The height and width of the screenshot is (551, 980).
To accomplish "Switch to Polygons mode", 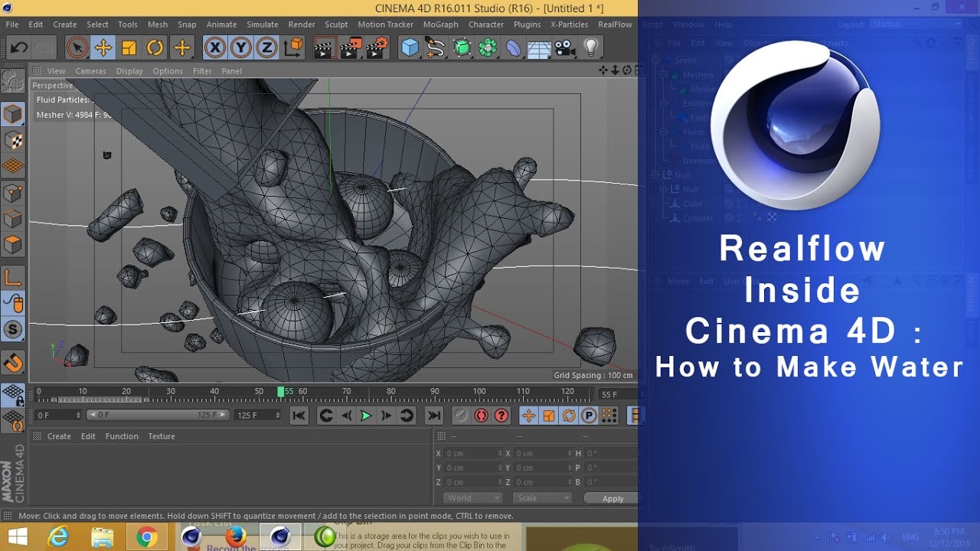I will coord(13,245).
